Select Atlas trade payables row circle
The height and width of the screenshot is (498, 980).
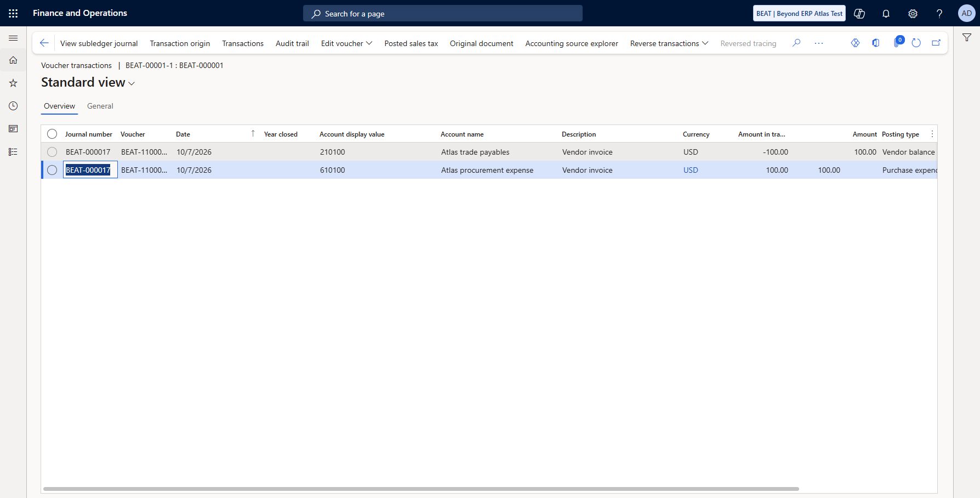point(52,152)
